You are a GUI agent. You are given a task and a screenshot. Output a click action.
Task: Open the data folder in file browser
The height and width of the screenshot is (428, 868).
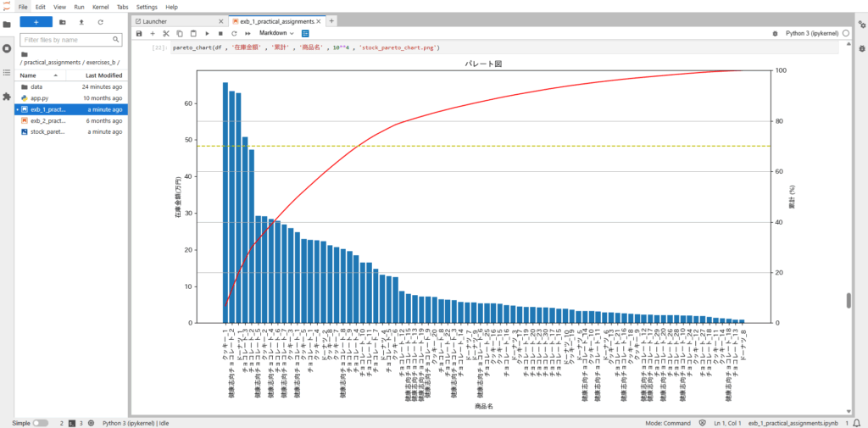36,86
